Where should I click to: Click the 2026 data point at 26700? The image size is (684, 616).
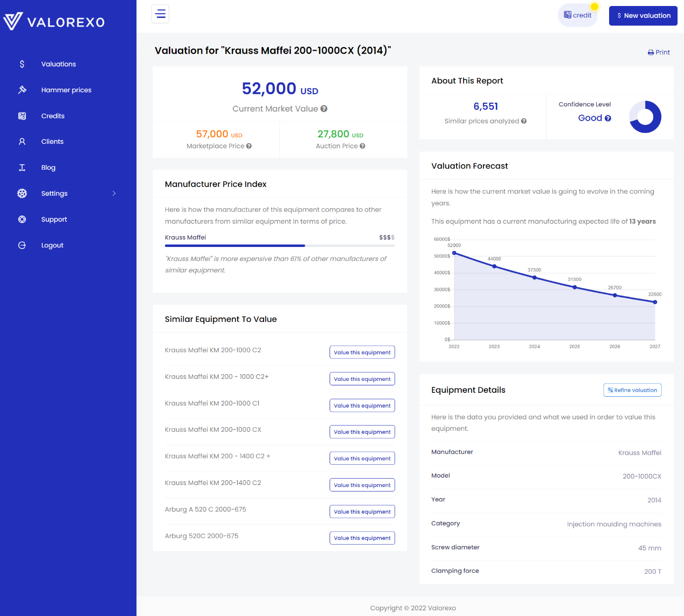click(615, 295)
